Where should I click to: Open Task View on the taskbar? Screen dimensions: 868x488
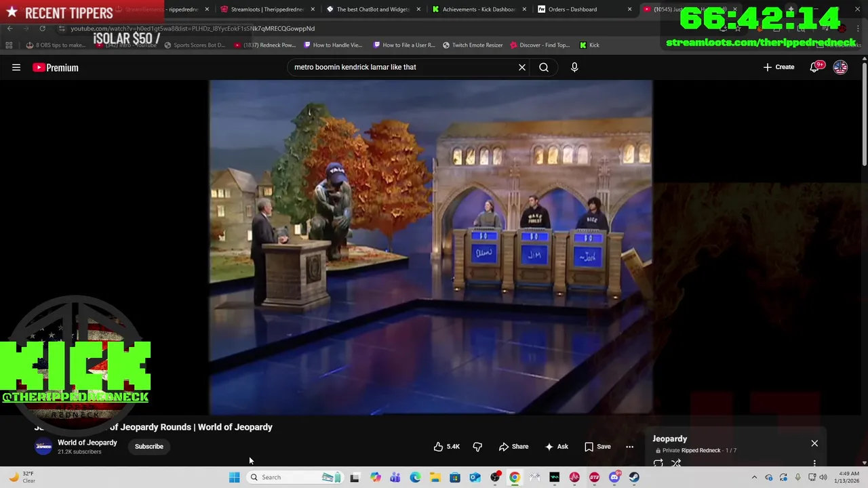[x=355, y=477]
